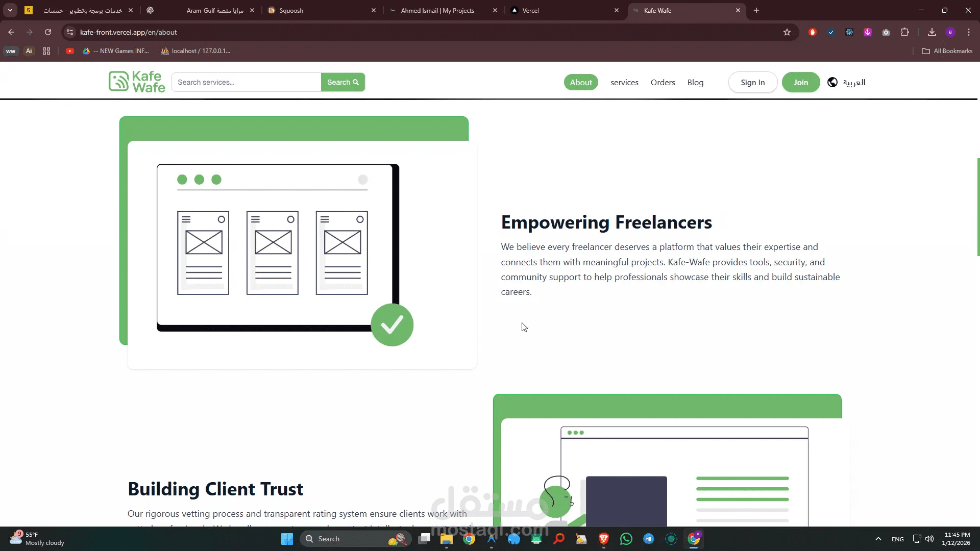View site information icon in address bar
980x551 pixels.
(x=70, y=32)
